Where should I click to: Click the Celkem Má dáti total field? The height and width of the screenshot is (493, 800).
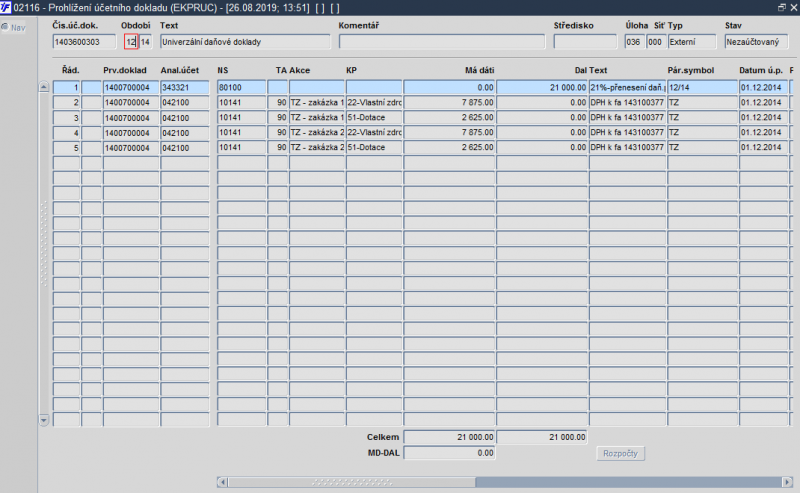pos(449,437)
